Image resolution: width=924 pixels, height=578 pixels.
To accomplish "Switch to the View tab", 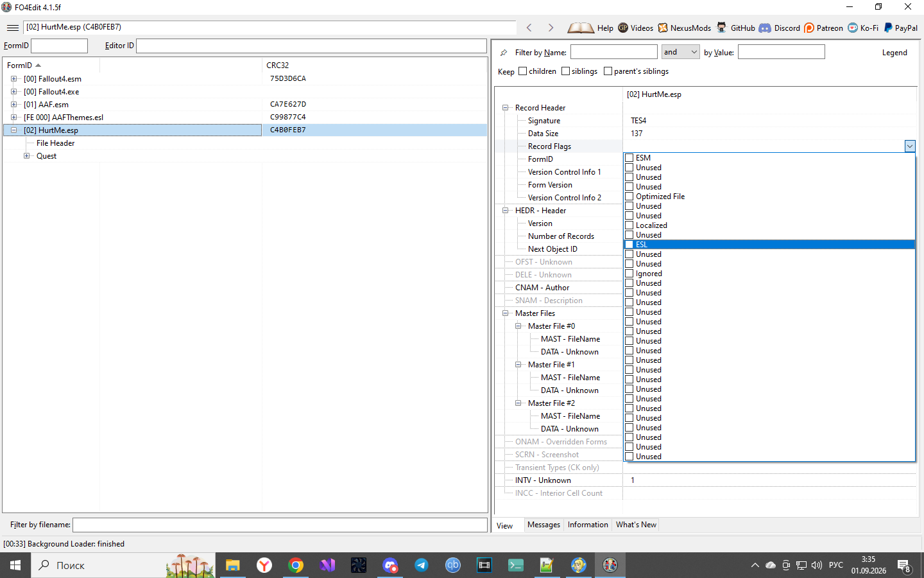I will (x=505, y=525).
